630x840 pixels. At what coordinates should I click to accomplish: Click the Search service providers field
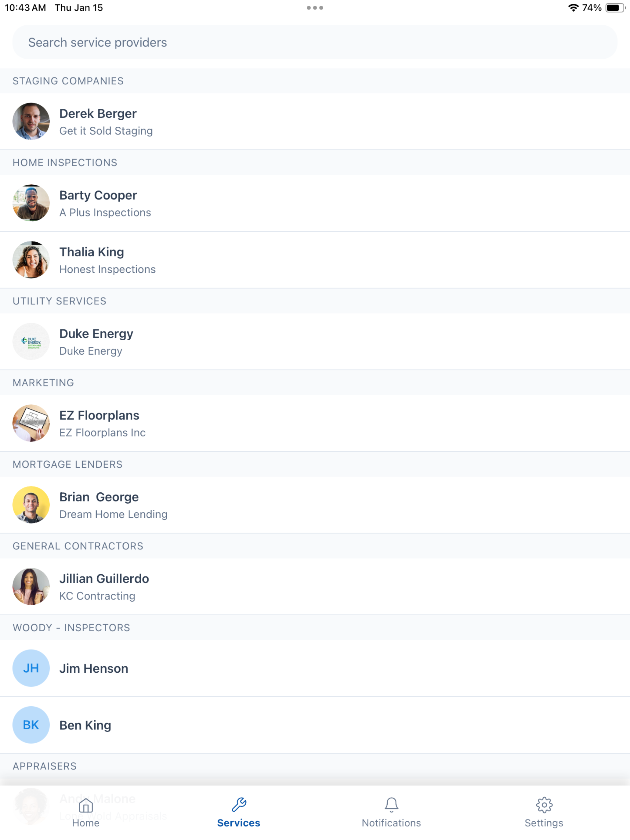315,42
